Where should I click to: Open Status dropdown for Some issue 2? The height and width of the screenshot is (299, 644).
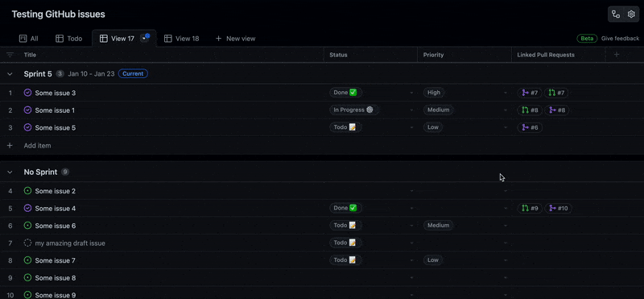point(411,191)
